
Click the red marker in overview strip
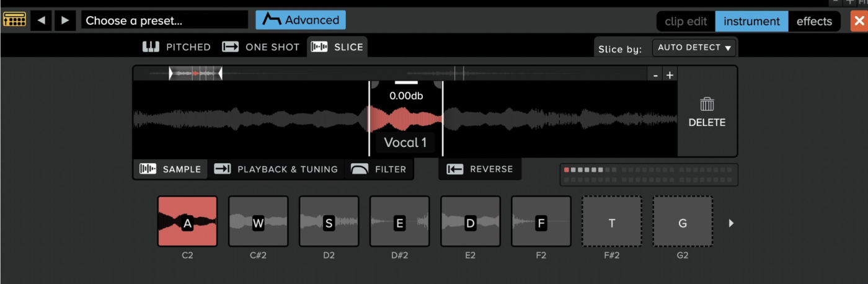[x=195, y=74]
